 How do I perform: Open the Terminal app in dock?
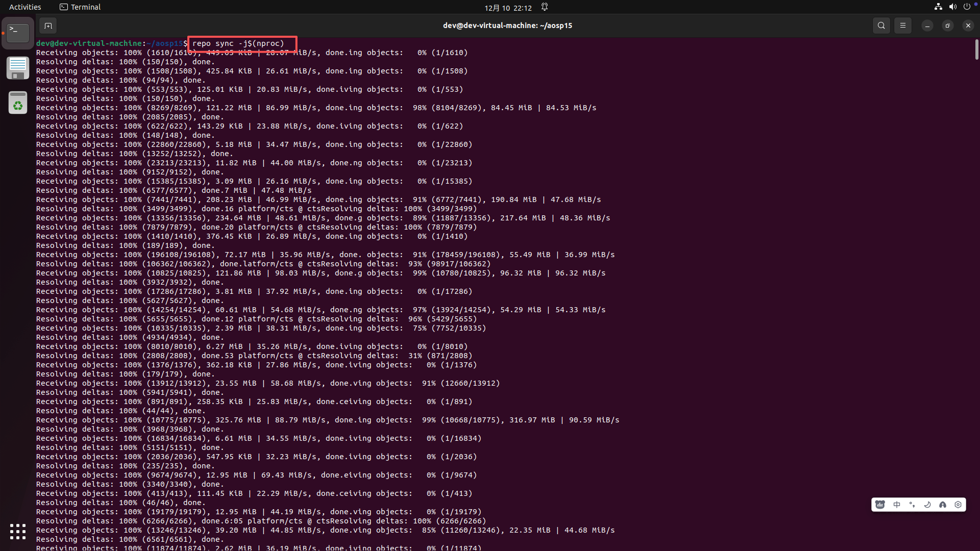point(18,33)
